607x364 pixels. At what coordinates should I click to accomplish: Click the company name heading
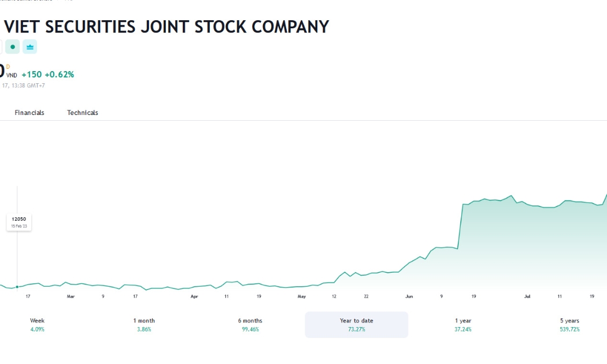click(166, 27)
